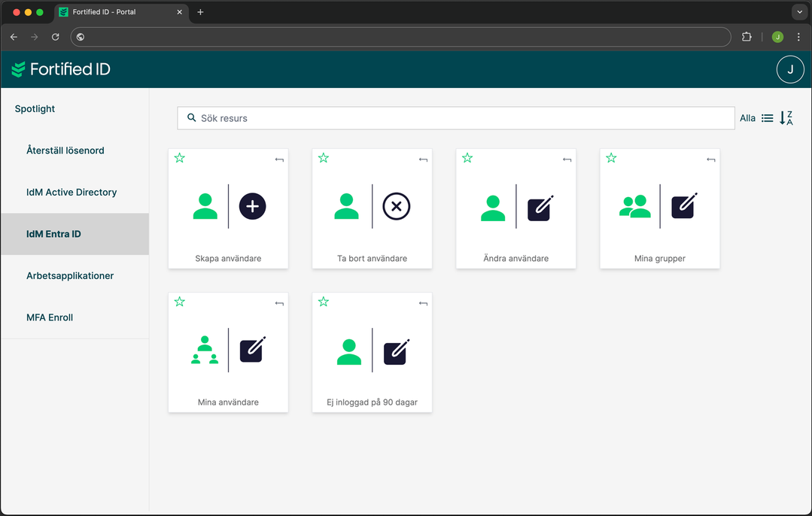Click the search magnifier icon
Screen dimensions: 812x516
click(192, 118)
